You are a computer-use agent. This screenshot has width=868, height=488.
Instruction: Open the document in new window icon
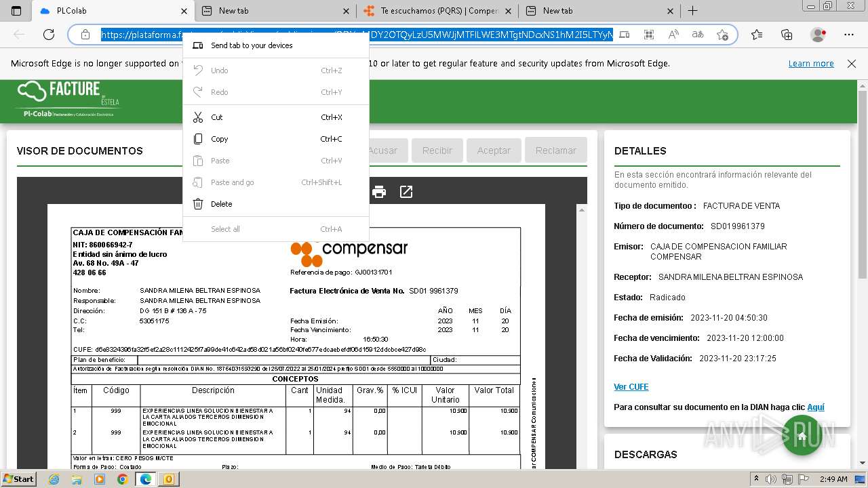[x=406, y=192]
